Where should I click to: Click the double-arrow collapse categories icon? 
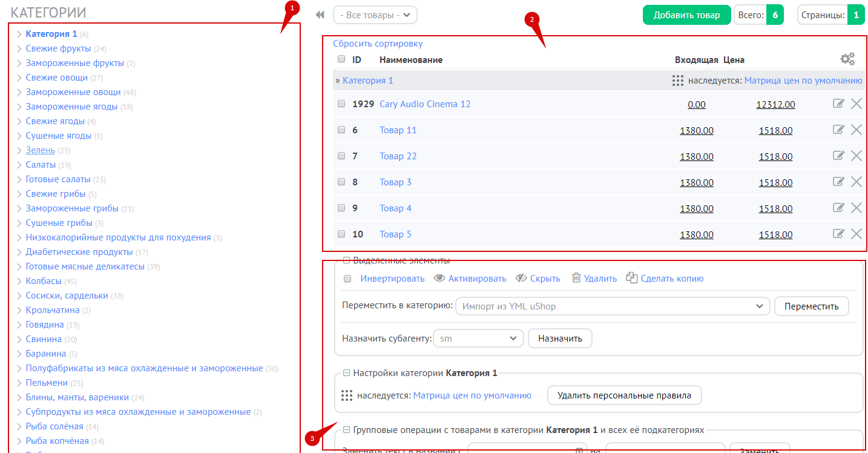[x=320, y=15]
